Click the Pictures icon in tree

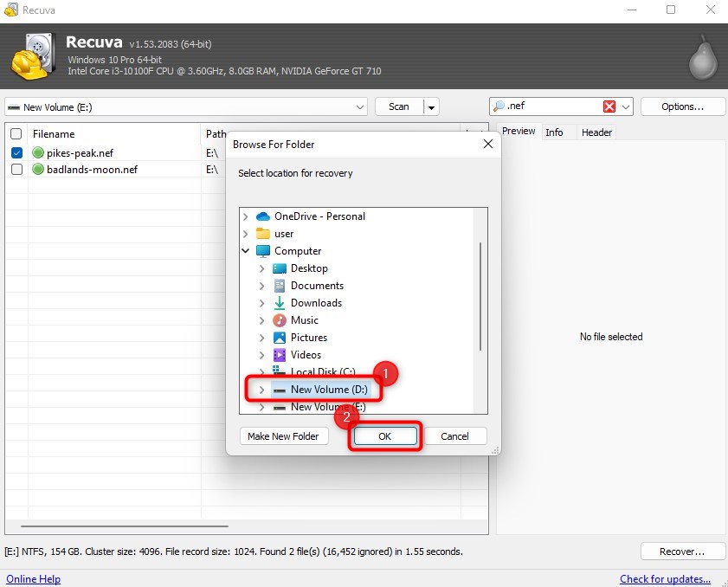click(x=279, y=337)
